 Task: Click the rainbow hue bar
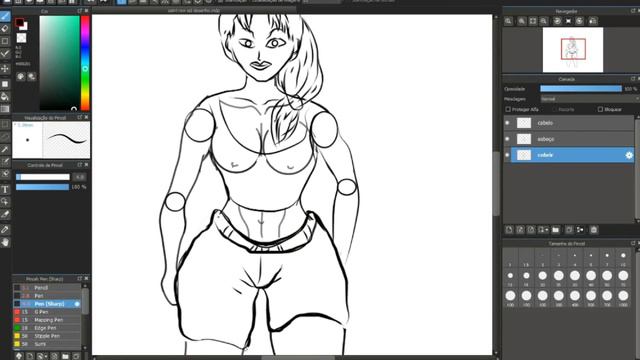[85, 63]
